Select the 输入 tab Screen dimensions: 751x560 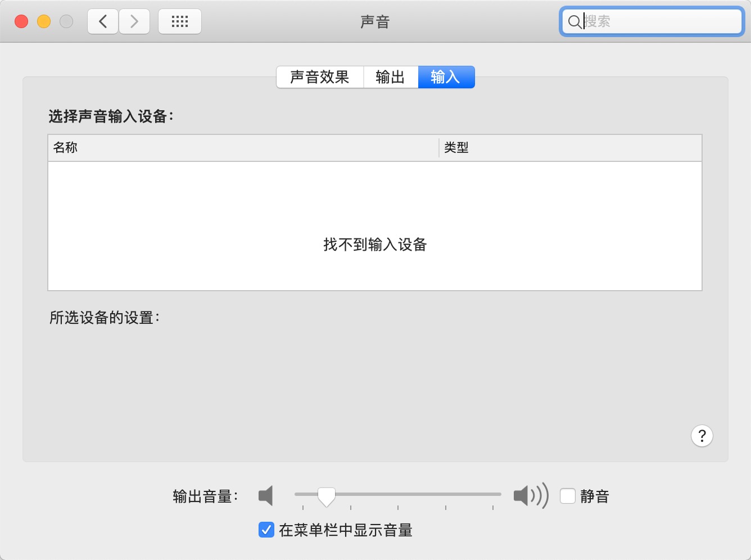coord(446,77)
